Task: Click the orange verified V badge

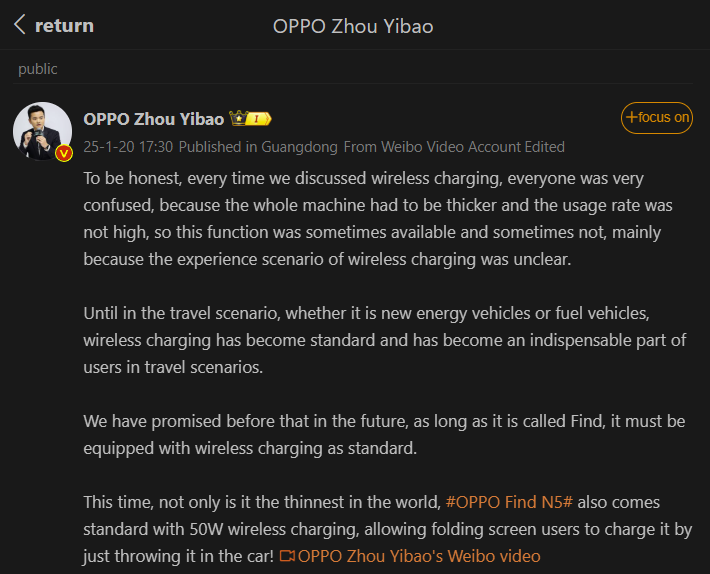Action: click(x=64, y=153)
